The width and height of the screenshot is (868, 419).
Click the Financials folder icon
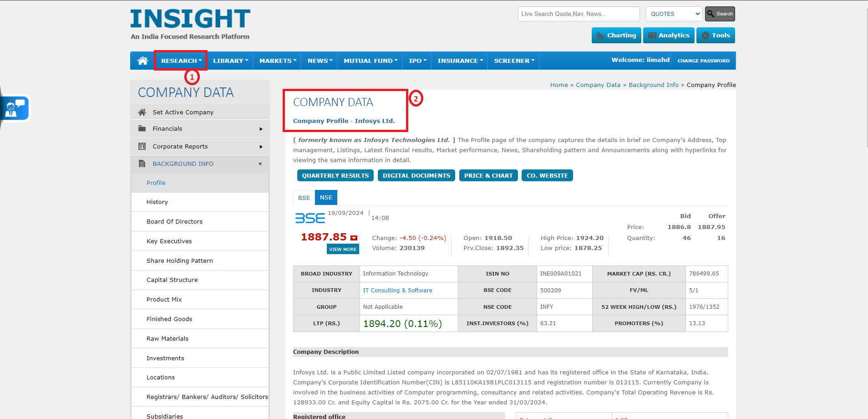[142, 128]
